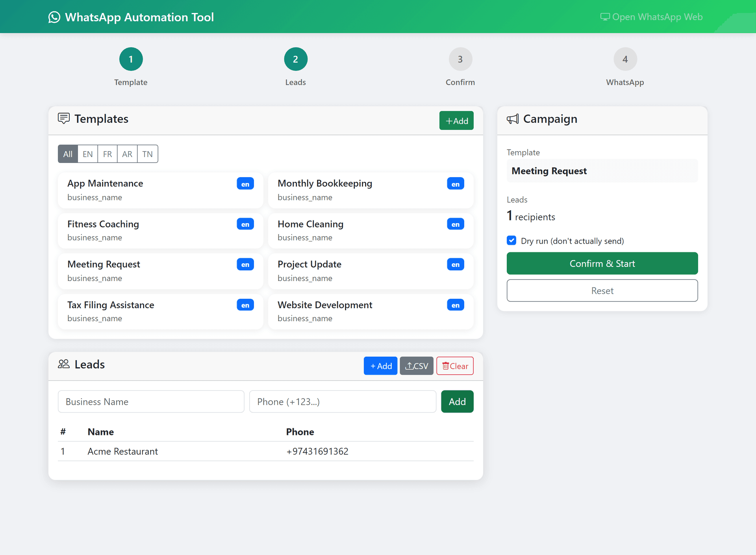The width and height of the screenshot is (756, 555).
Task: Focus the Business Name input field
Action: [151, 401]
